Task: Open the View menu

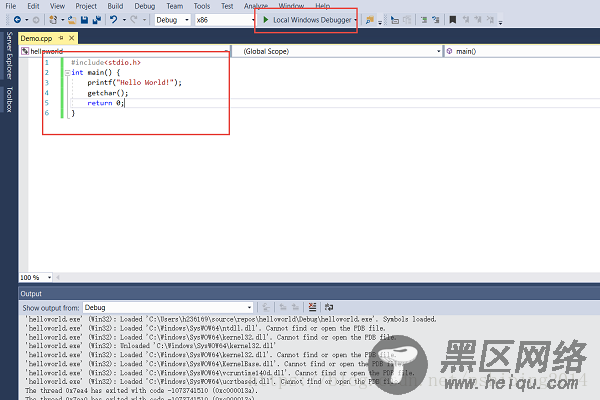Action: click(57, 6)
